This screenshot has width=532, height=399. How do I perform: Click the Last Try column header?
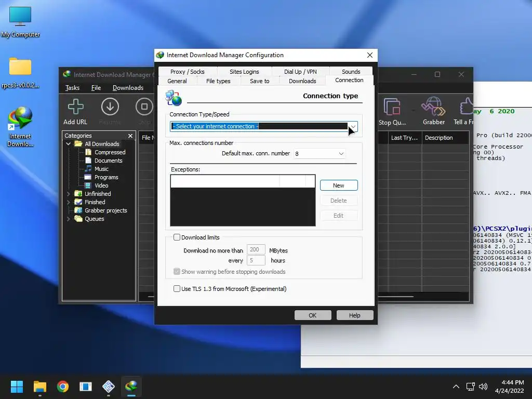404,138
